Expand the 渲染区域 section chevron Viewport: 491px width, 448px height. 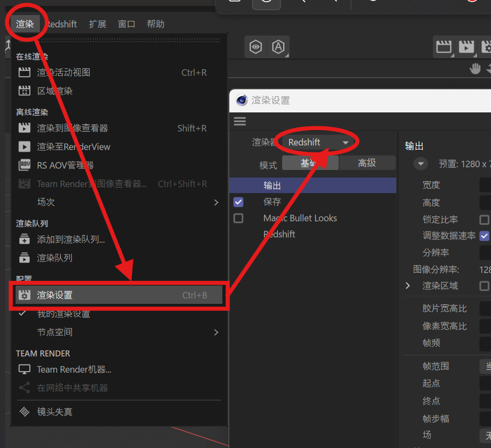coord(408,286)
